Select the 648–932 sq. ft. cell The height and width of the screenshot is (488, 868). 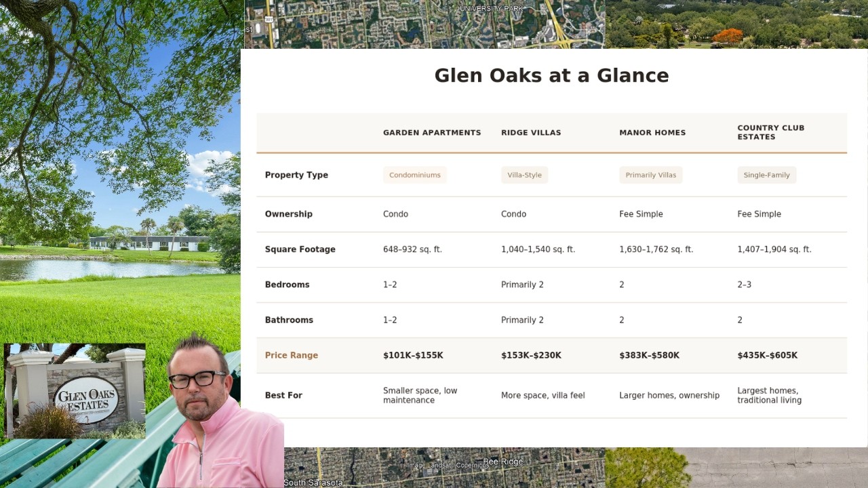(x=412, y=249)
